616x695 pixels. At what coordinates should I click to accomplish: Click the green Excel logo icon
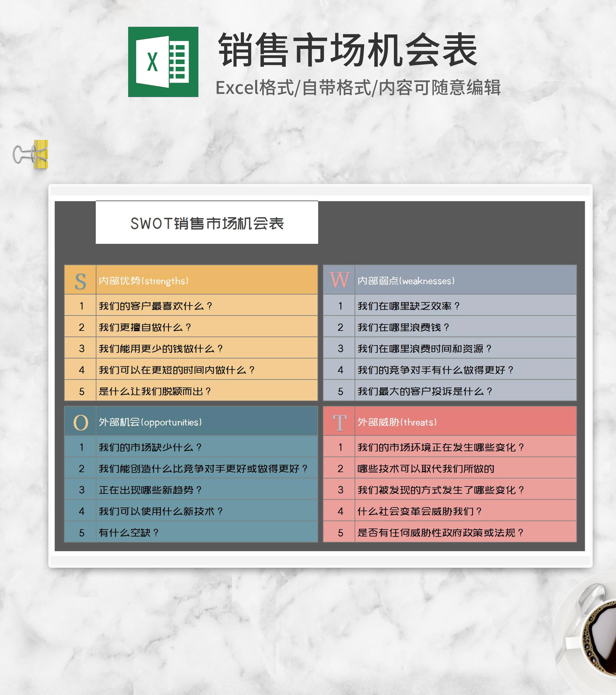tap(163, 62)
